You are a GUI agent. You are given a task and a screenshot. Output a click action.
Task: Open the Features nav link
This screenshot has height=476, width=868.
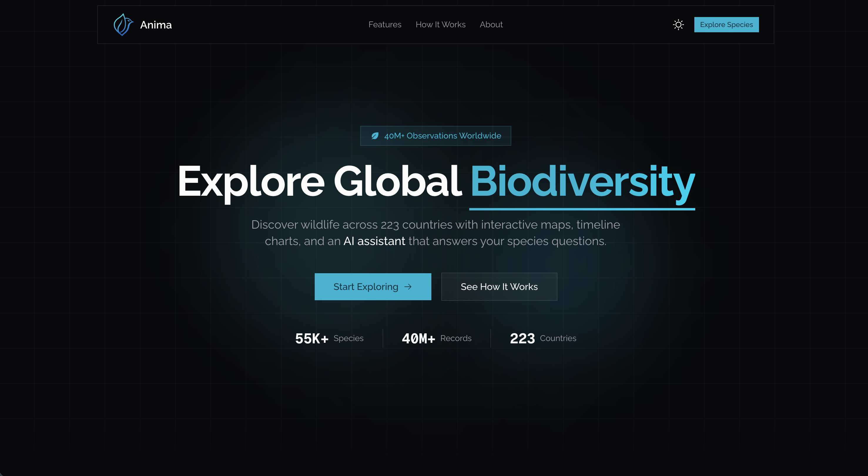tap(385, 25)
